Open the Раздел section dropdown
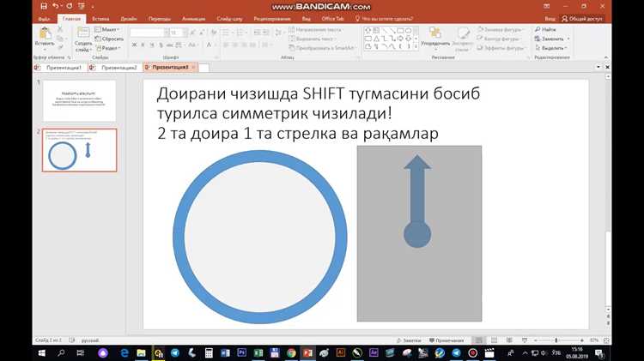The height and width of the screenshot is (361, 644). tap(108, 48)
